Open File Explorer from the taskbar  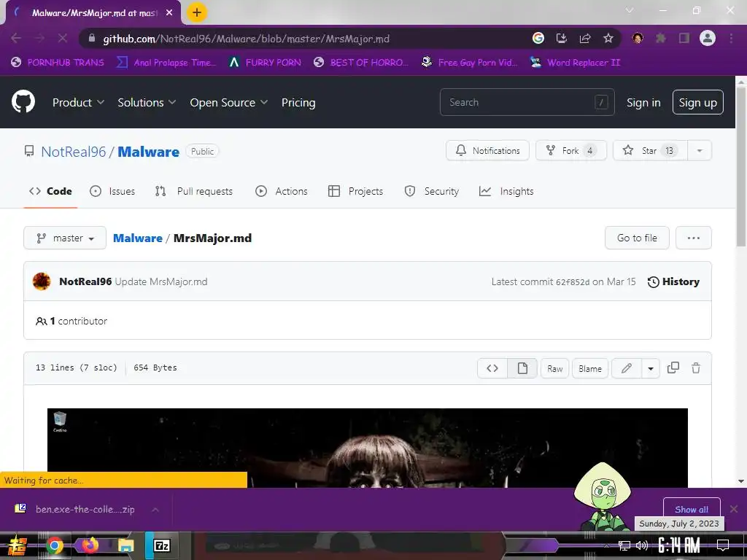tap(125, 545)
